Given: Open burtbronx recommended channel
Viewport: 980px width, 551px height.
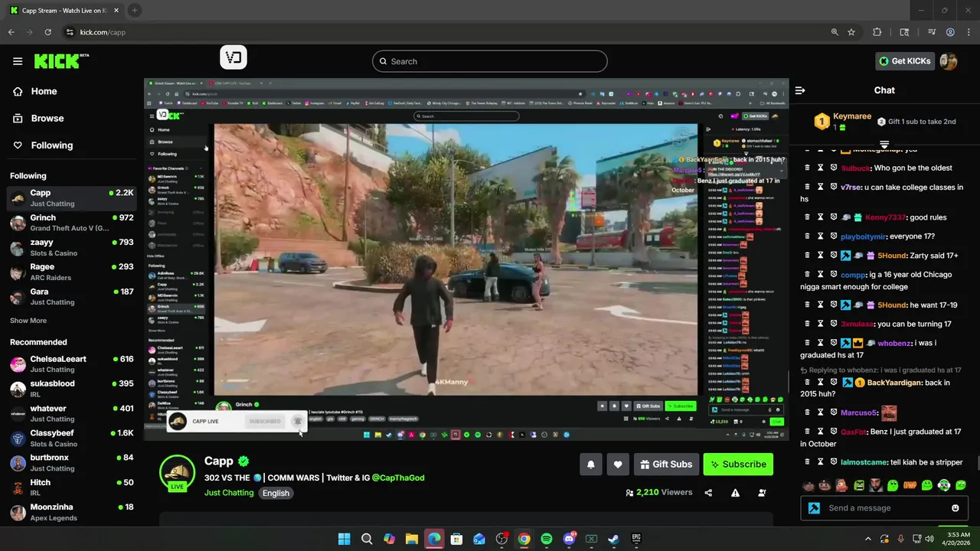Looking at the screenshot, I should tap(73, 463).
